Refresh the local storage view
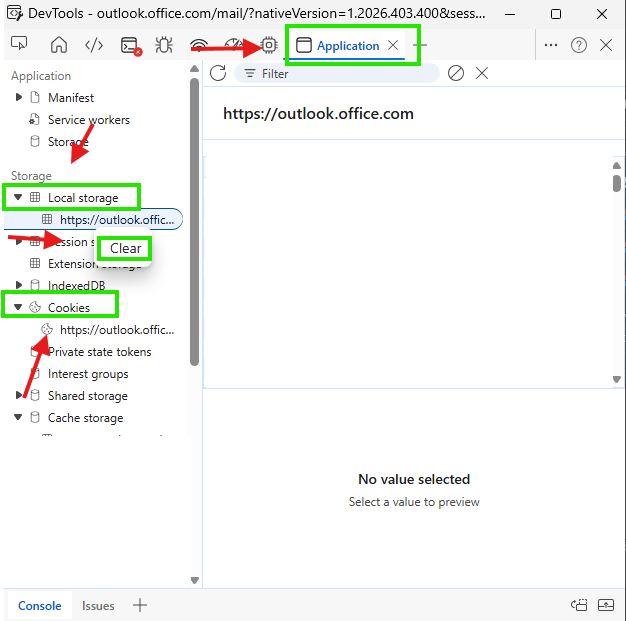 [218, 73]
